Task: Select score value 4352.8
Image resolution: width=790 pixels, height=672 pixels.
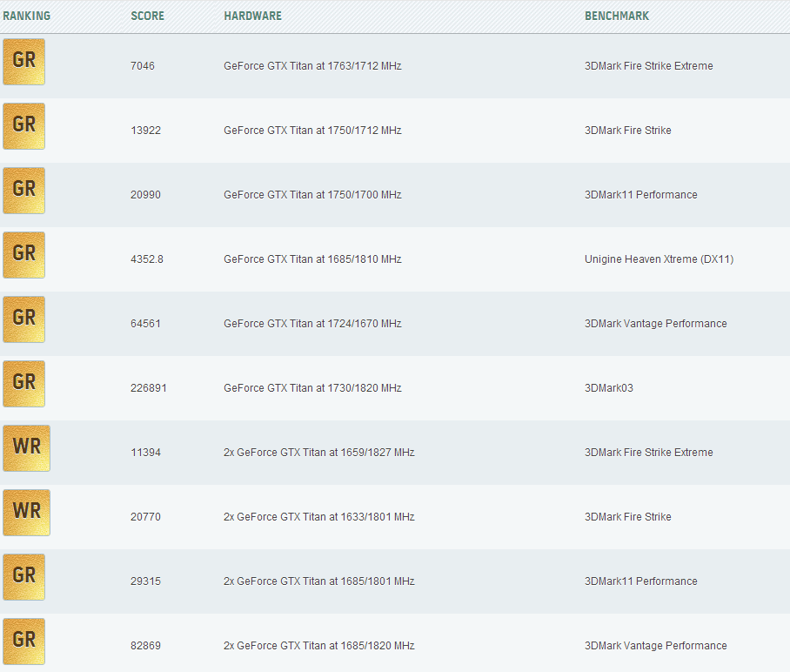Action: click(x=147, y=259)
